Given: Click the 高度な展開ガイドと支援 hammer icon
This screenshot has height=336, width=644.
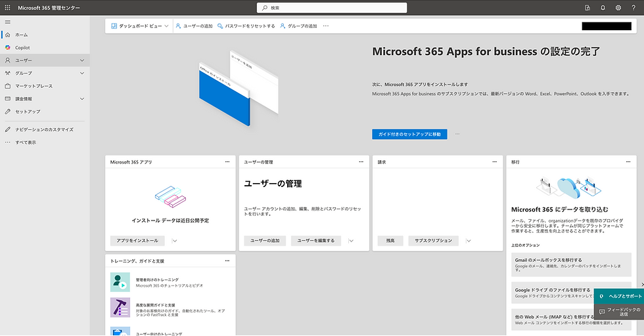Looking at the screenshot, I should tap(120, 308).
